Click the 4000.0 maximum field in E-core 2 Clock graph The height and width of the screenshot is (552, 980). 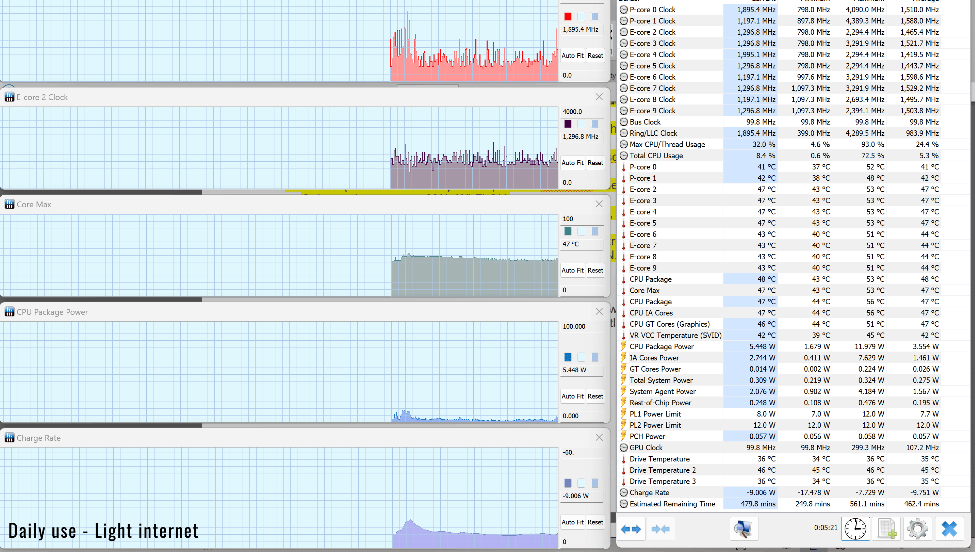[x=582, y=112]
